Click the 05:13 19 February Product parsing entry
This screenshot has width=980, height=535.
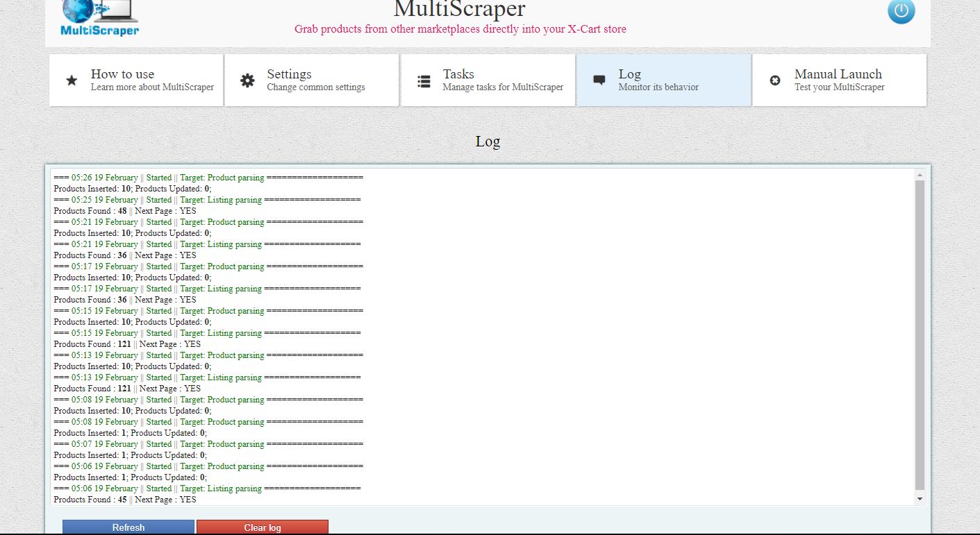[208, 355]
